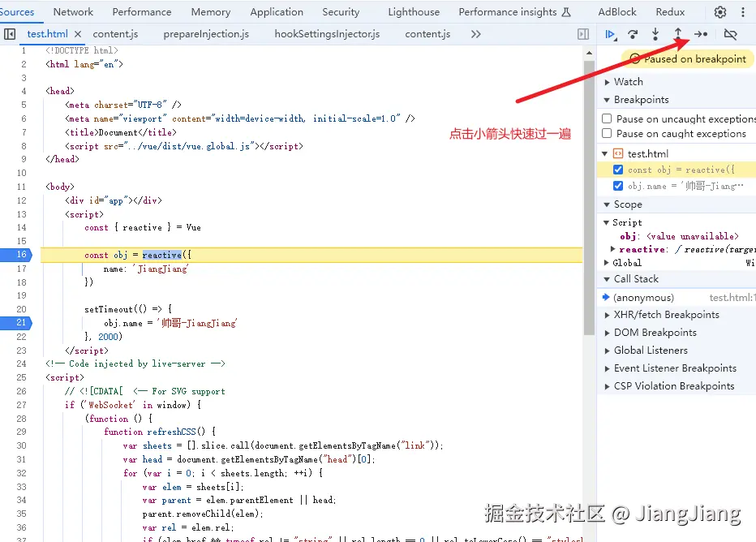Open the Application panel
This screenshot has height=542, width=756.
(x=277, y=12)
